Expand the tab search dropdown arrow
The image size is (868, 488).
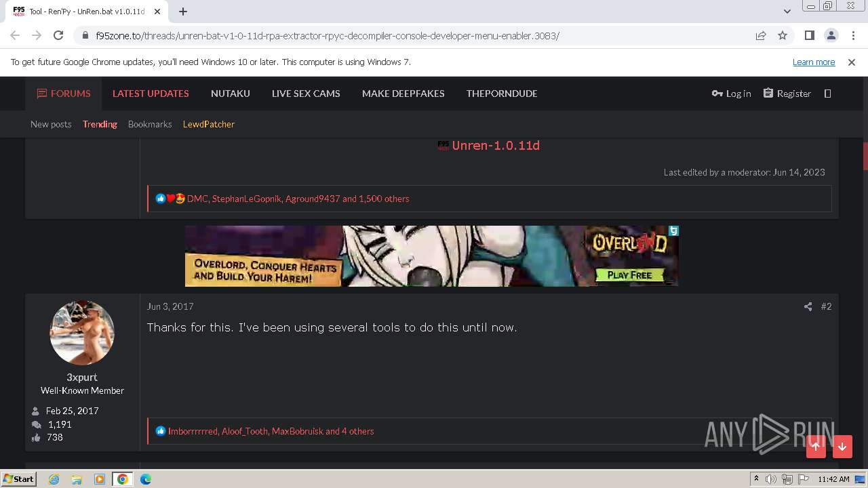[787, 12]
